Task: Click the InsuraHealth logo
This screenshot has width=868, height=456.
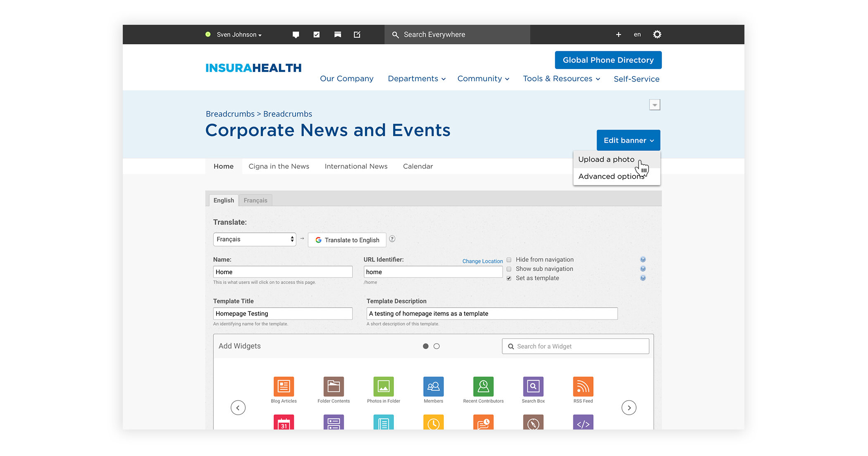Action: coord(253,68)
